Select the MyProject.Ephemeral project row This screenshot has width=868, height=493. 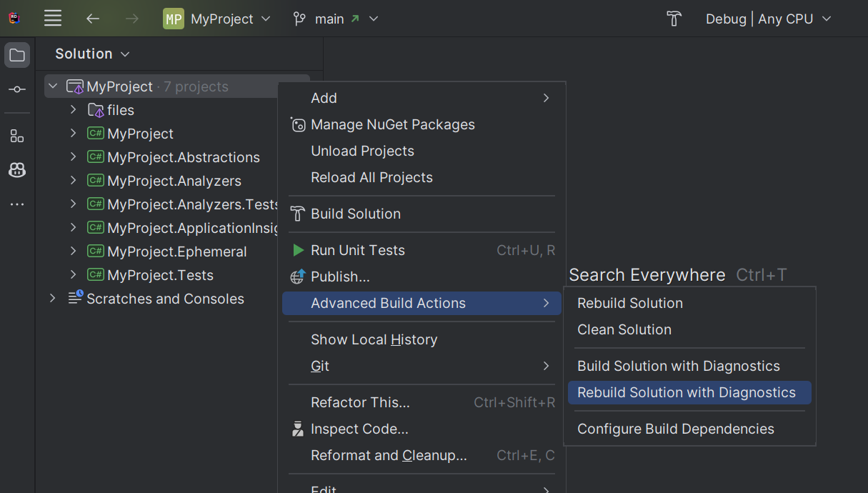pos(161,252)
